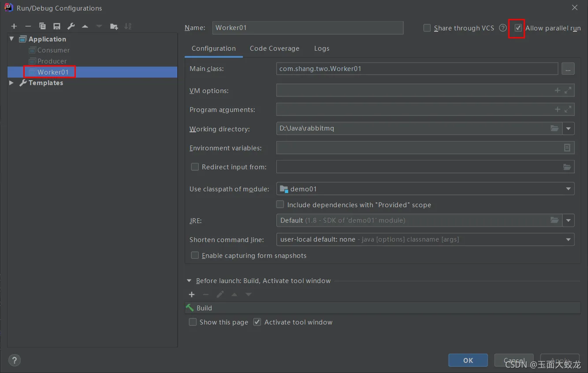Switch to Code Coverage tab
This screenshot has height=373, width=588.
pos(275,48)
